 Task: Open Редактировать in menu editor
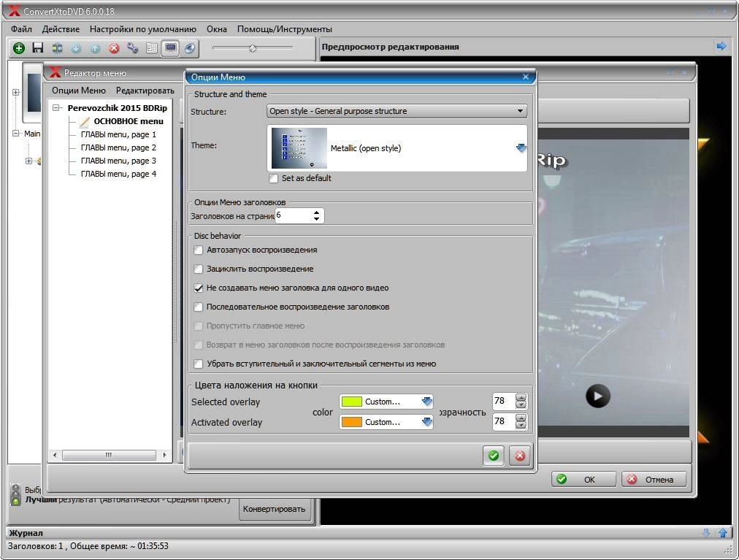coord(145,91)
